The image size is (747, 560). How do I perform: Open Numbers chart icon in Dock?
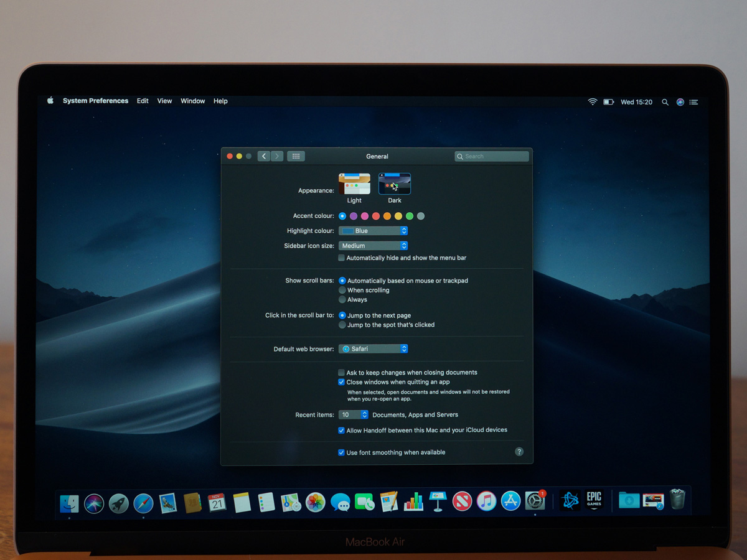(x=413, y=502)
